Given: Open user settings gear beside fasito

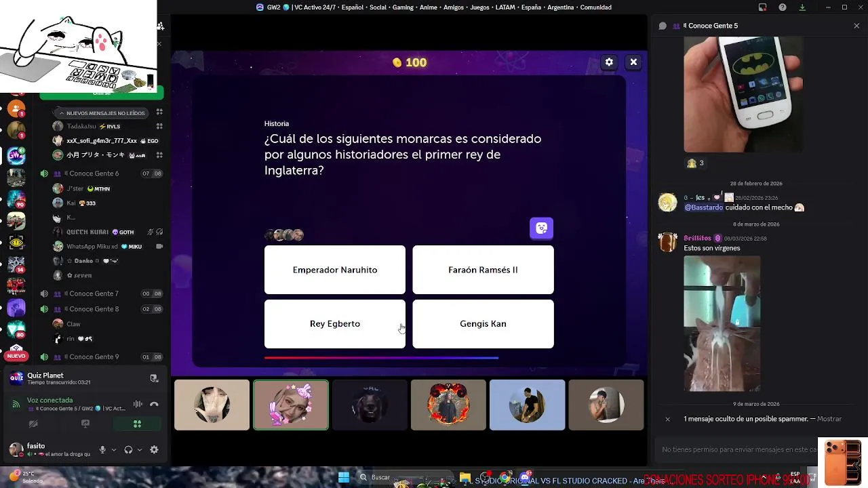Looking at the screenshot, I should (x=154, y=449).
